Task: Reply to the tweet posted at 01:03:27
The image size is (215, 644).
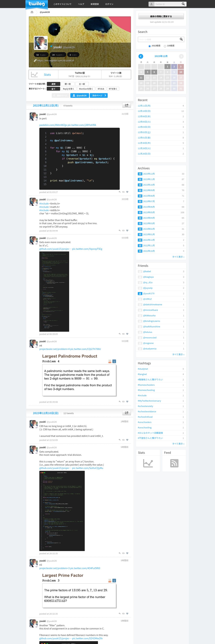Action: pos(120,192)
